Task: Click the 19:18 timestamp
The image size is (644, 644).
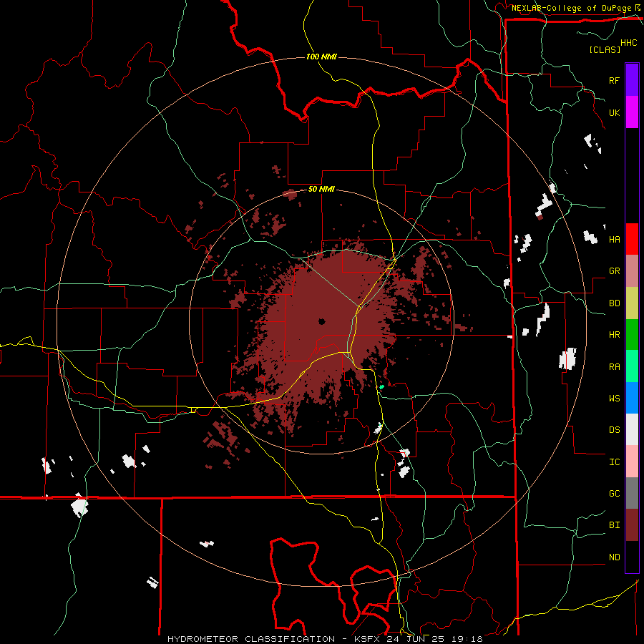Action: [469, 639]
